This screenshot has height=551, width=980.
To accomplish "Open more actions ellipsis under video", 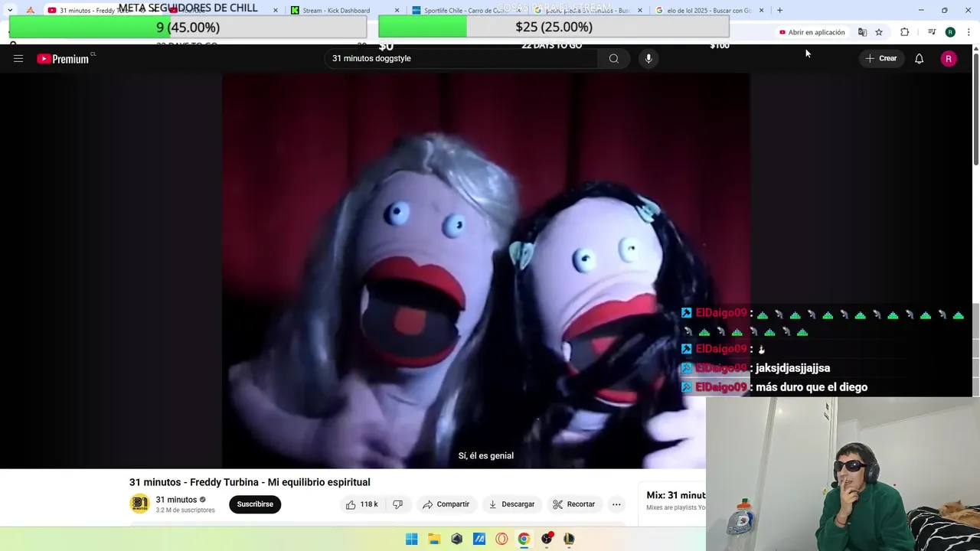I will click(616, 504).
